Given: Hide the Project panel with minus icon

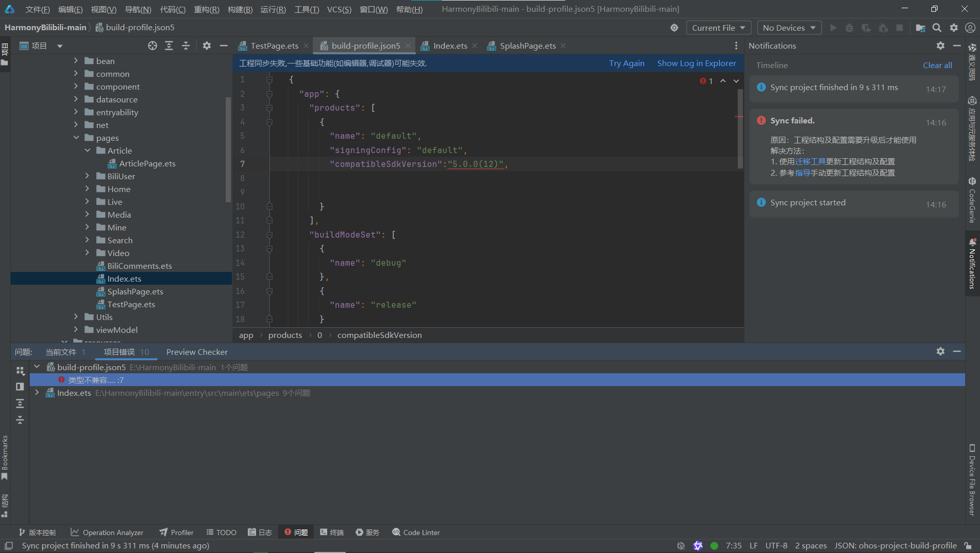Looking at the screenshot, I should (x=224, y=46).
